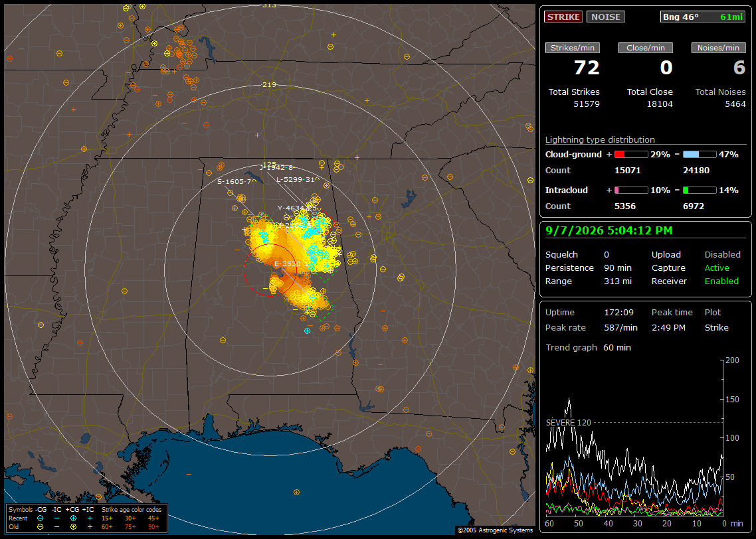
Task: Click the green date and time display
Action: pyautogui.click(x=609, y=231)
